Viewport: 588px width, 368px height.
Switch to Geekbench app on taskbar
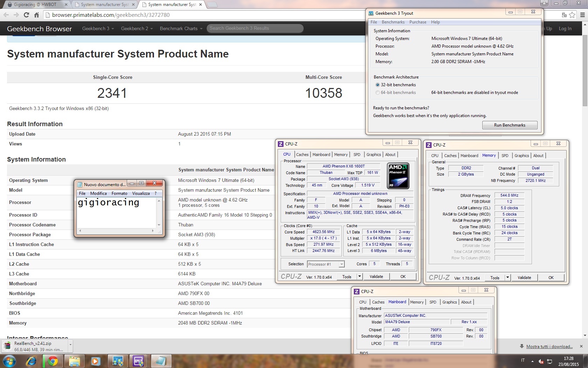tap(118, 361)
